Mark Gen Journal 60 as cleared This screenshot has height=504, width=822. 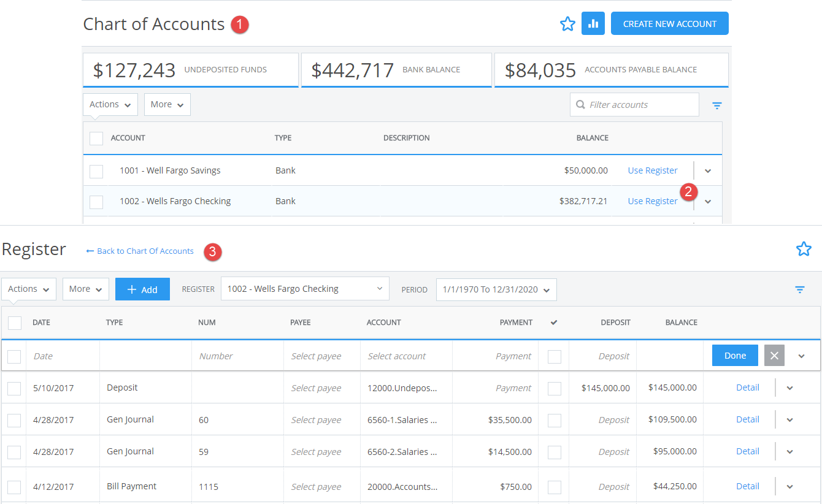tap(555, 420)
